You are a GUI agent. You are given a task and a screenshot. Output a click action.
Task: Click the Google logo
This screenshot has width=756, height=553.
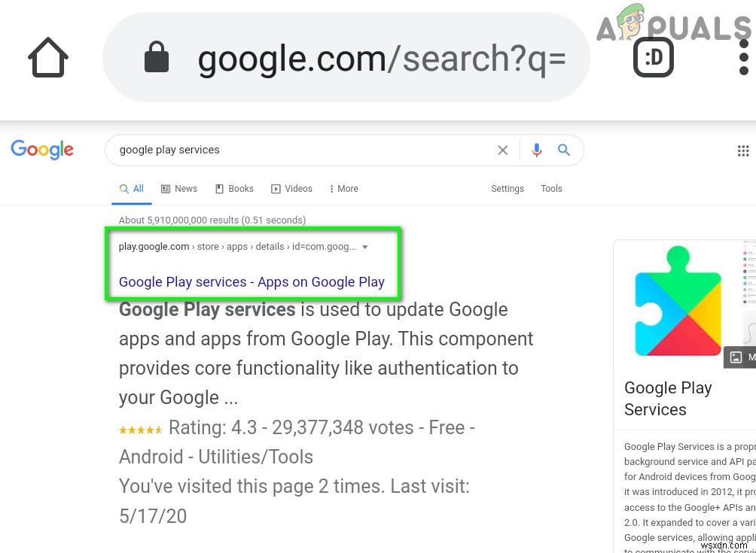(x=42, y=150)
